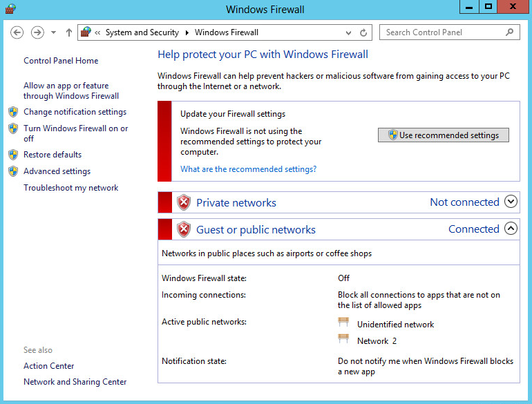Open address bar history dropdown
532x404 pixels.
348,33
